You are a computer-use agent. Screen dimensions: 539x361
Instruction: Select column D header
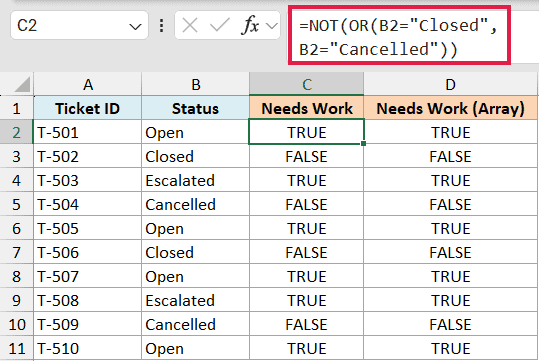[450, 85]
